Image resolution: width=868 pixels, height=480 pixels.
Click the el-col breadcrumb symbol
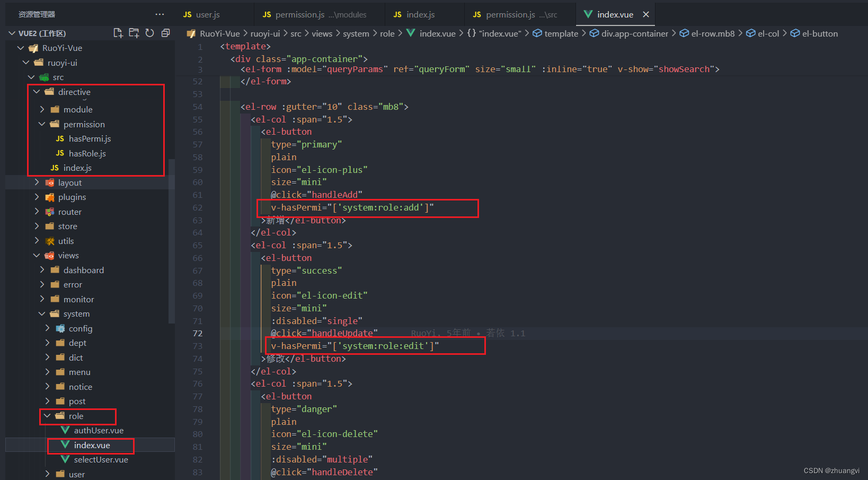763,33
